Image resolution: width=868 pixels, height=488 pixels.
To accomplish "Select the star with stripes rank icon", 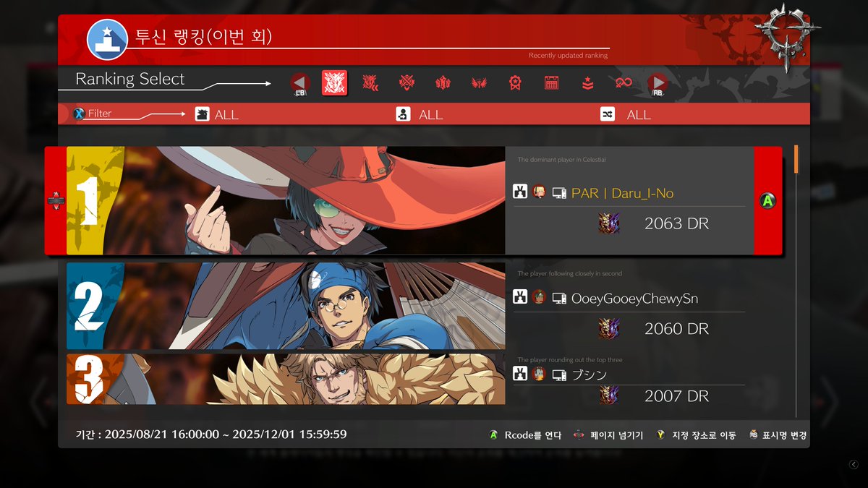I will [x=587, y=83].
